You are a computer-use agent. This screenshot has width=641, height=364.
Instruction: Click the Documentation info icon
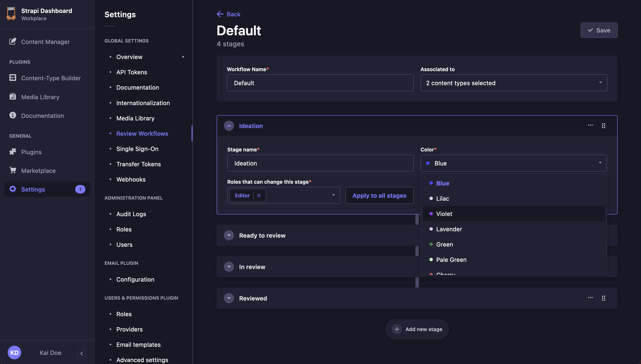(13, 116)
